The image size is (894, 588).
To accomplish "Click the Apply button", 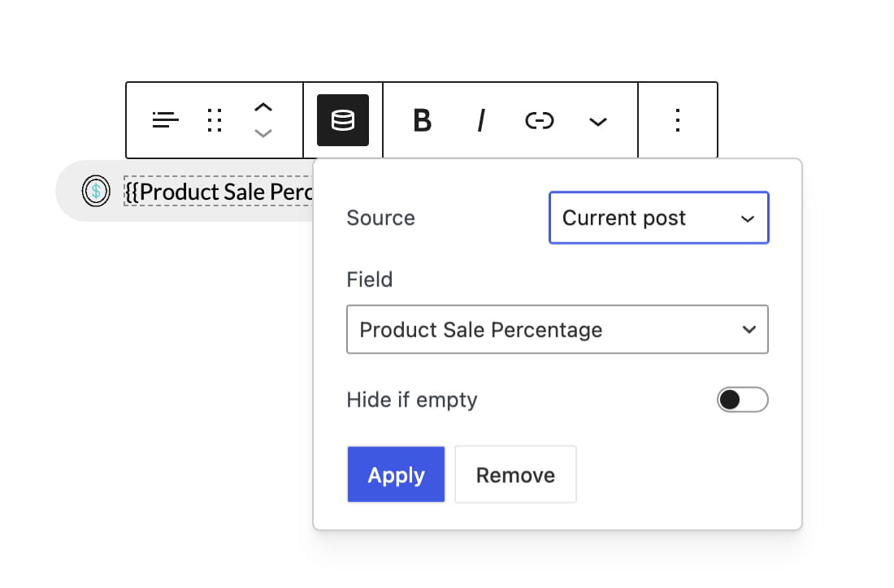I will (x=396, y=474).
